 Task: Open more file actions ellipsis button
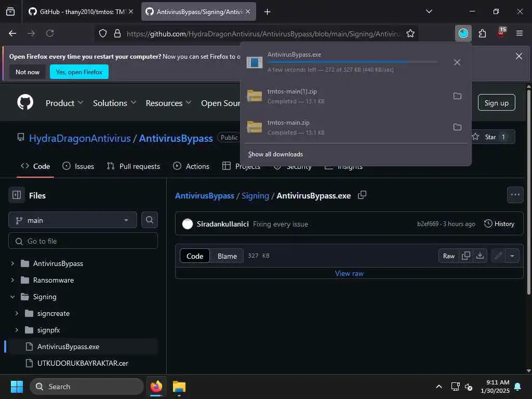[515, 195]
